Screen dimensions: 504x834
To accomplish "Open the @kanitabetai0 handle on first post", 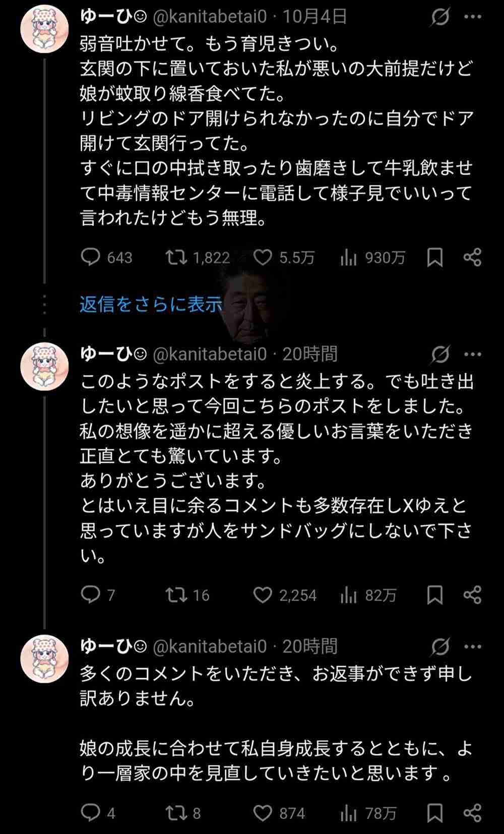I will [209, 17].
